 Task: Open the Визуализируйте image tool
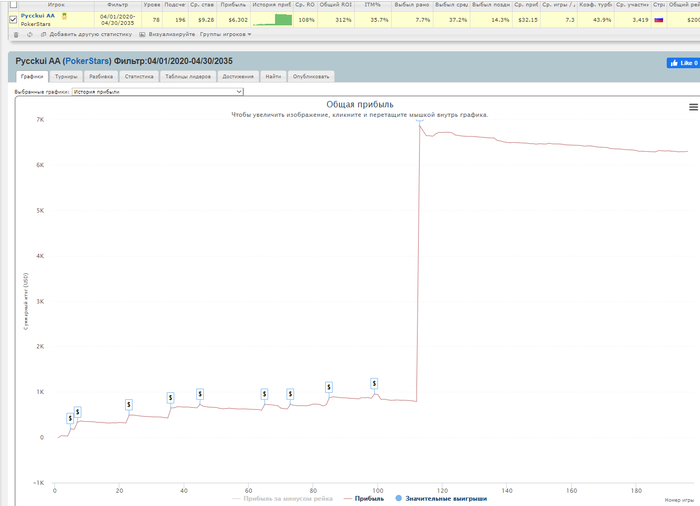pyautogui.click(x=167, y=34)
